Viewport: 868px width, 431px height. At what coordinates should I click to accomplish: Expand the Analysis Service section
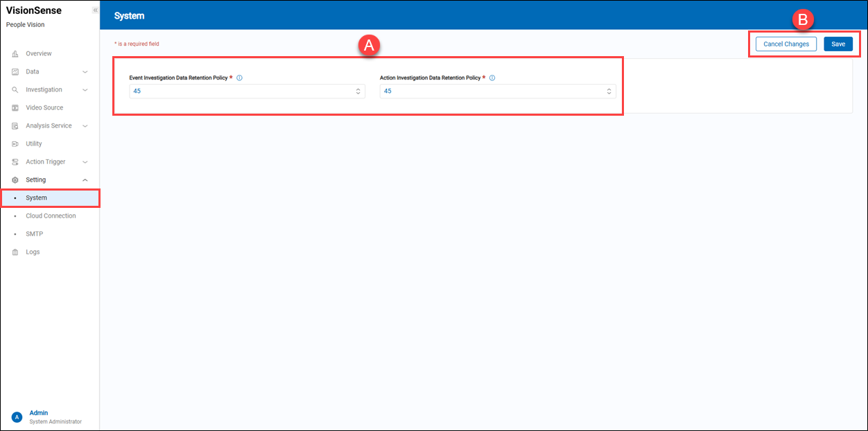(x=85, y=126)
